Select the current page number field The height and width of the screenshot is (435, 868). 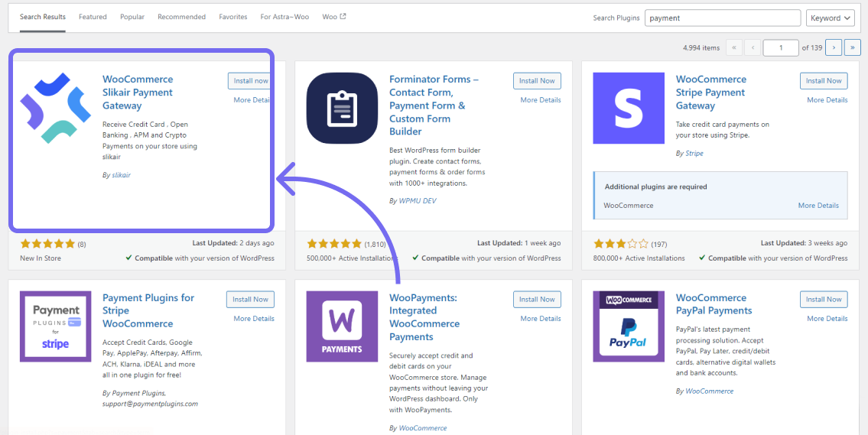click(x=781, y=47)
